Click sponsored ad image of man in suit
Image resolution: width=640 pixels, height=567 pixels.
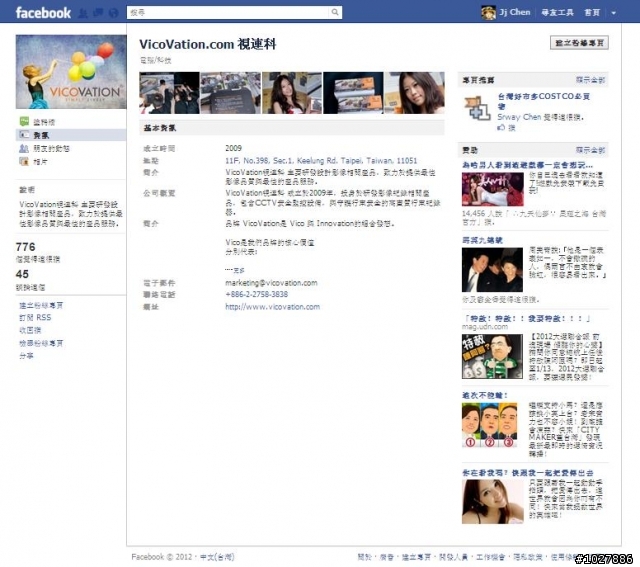coord(492,269)
